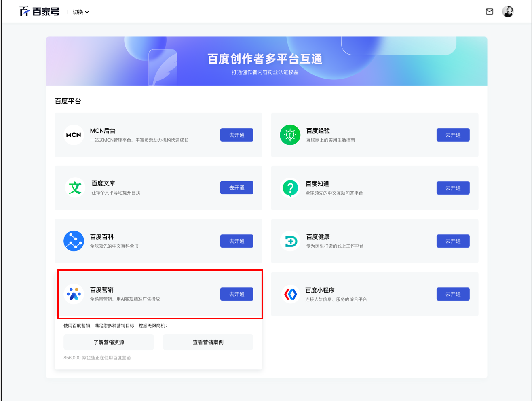Viewport: 532px width, 401px height.
Task: Click 去开通 for 百度营销
Action: point(237,294)
